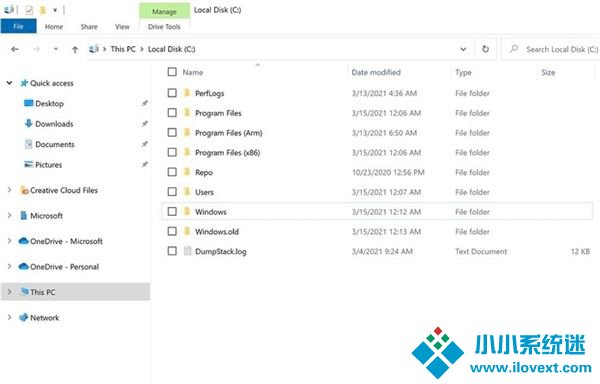The width and height of the screenshot is (600, 384).
Task: Check the Program Files (Arm) checkbox
Action: [x=172, y=133]
